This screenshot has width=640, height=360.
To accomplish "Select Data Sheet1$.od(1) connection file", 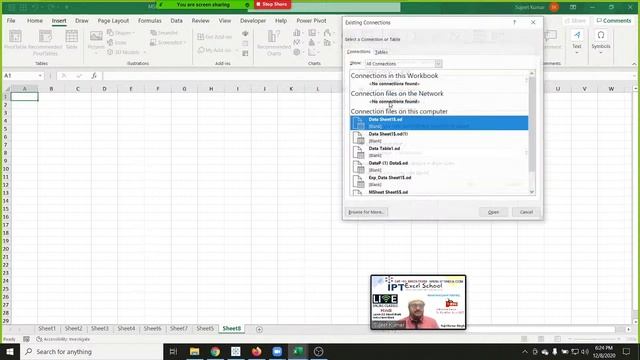I will [439, 137].
